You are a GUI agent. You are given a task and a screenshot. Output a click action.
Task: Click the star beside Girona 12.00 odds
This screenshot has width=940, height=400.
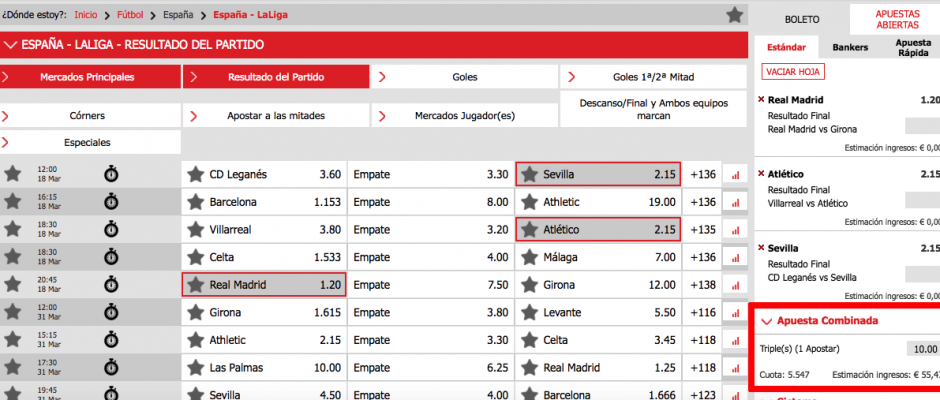click(x=528, y=285)
